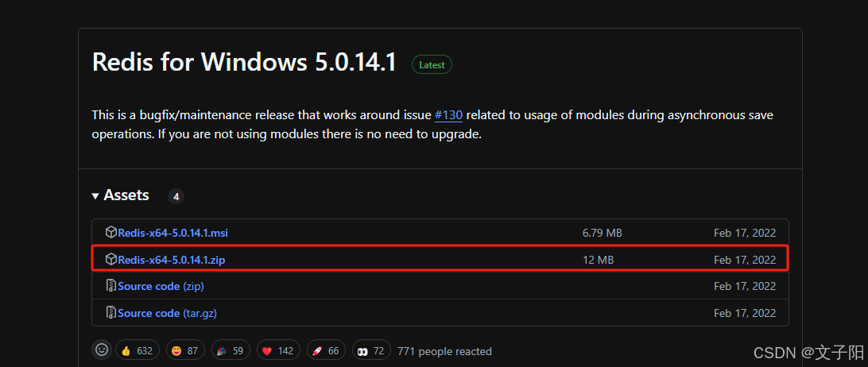This screenshot has width=868, height=367.
Task: Click the package icon beside Redis-x64-5.0.14.1.msi
Action: pos(111,233)
